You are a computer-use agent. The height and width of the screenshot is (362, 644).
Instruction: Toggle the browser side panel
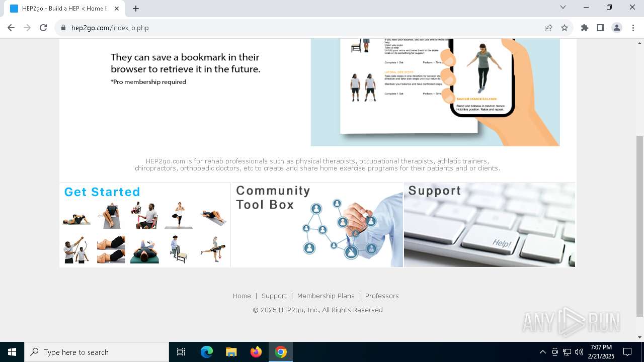coord(601,28)
